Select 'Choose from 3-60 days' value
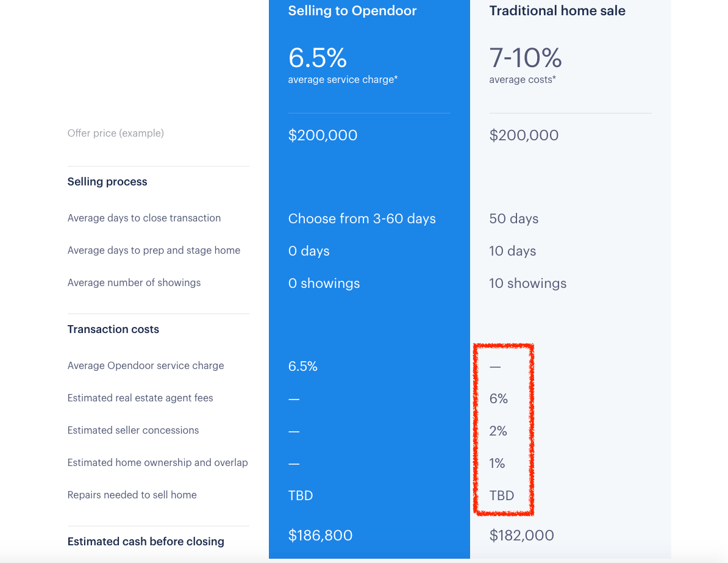Image resolution: width=728 pixels, height=563 pixels. tap(362, 219)
